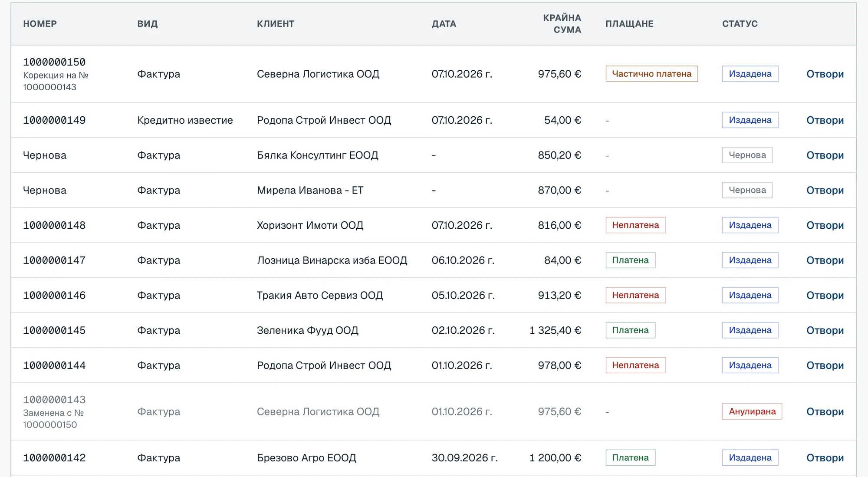Click the date 30.09.2026 г.
The image size is (868, 477).
464,458
